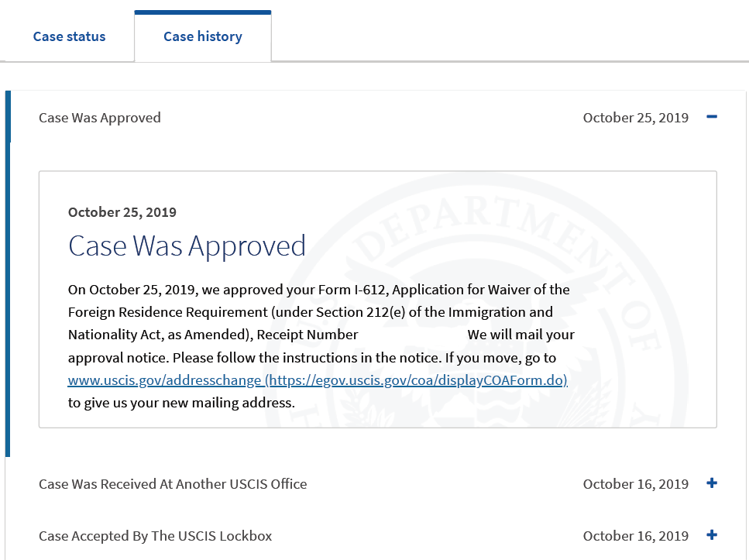Click the Department seal watermark
The width and height of the screenshot is (749, 560).
[478, 301]
